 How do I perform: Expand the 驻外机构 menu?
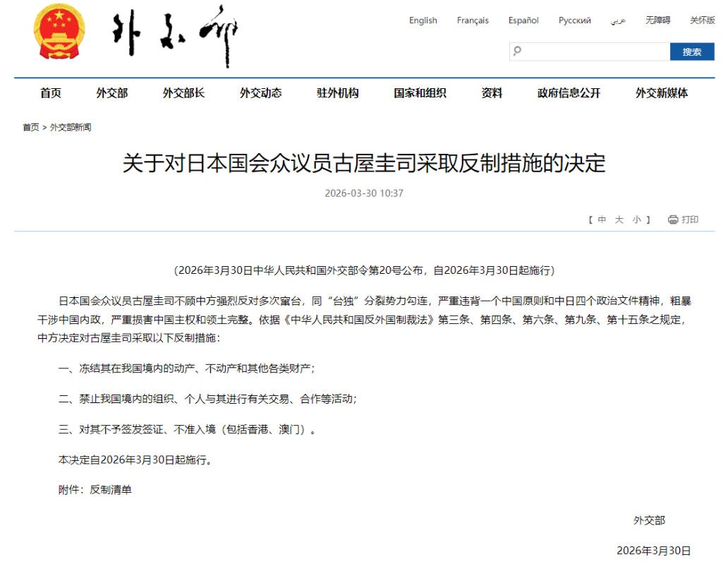point(337,93)
